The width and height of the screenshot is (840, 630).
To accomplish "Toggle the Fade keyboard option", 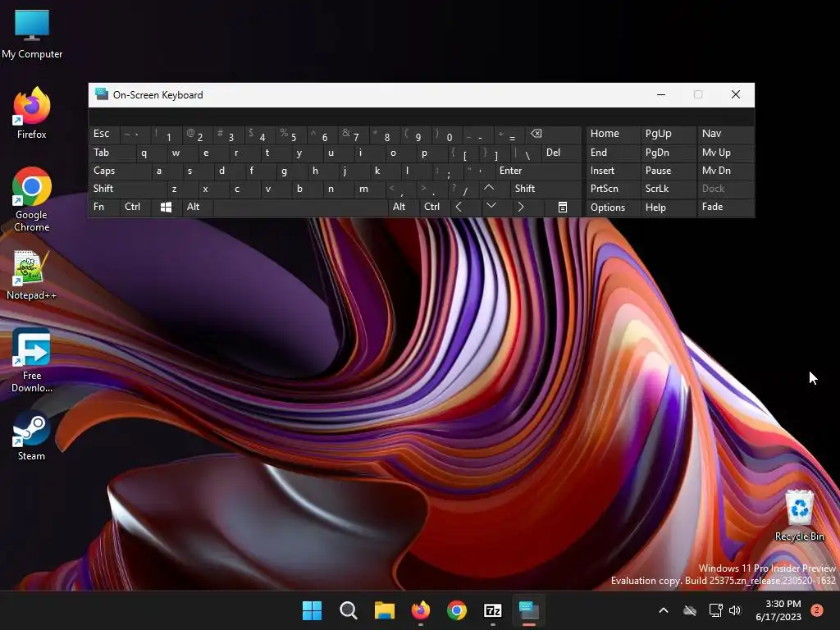I will [x=725, y=207].
